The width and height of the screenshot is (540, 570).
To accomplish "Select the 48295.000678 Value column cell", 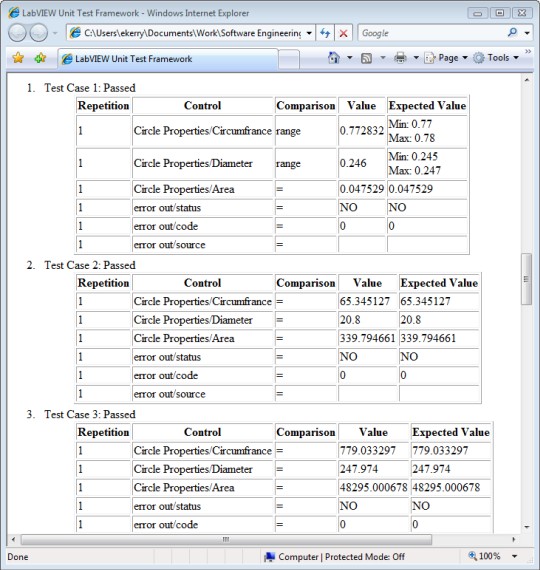I will [x=374, y=487].
